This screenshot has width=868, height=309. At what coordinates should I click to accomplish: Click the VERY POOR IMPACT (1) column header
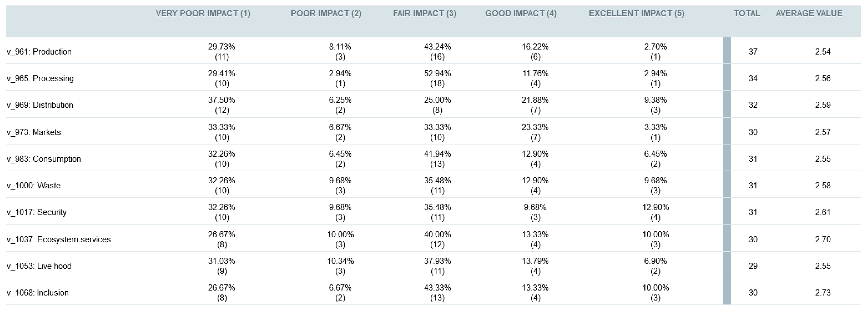click(203, 14)
